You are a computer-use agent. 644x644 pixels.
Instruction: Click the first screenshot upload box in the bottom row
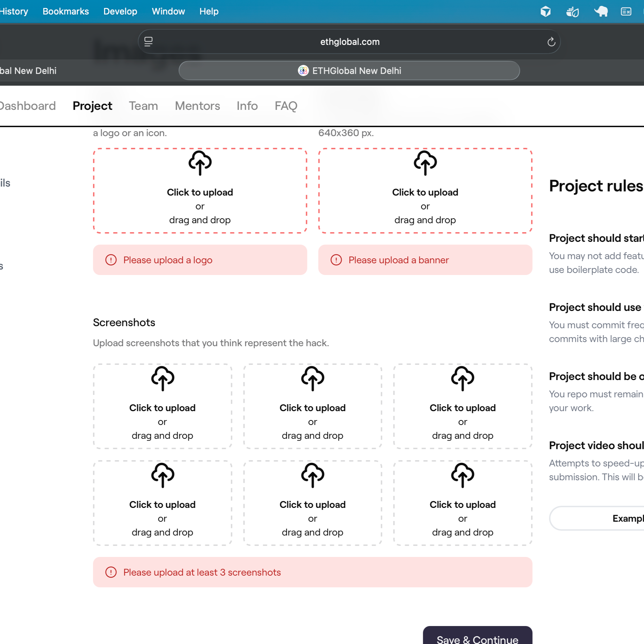[162, 503]
